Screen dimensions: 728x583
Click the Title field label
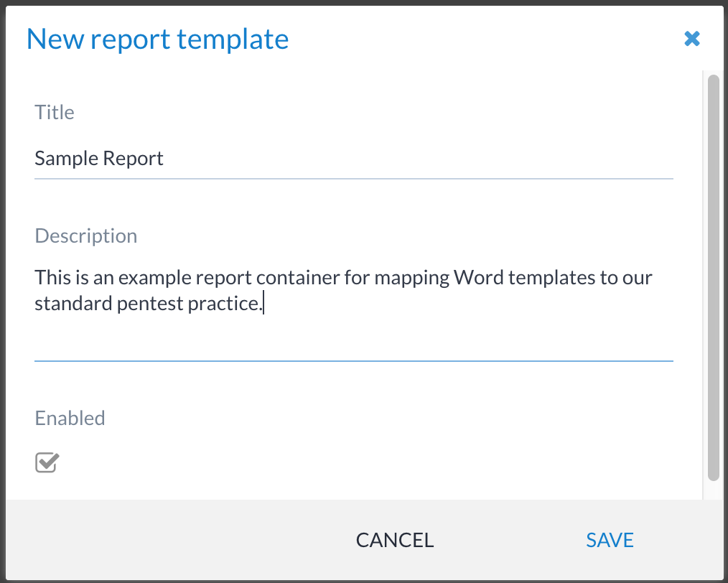pyautogui.click(x=55, y=113)
